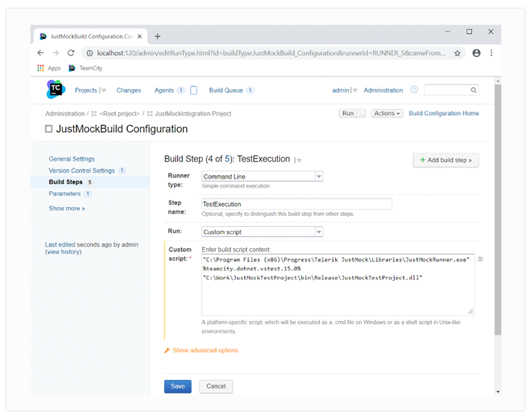Click the scrollbar down arrow

coord(497,392)
